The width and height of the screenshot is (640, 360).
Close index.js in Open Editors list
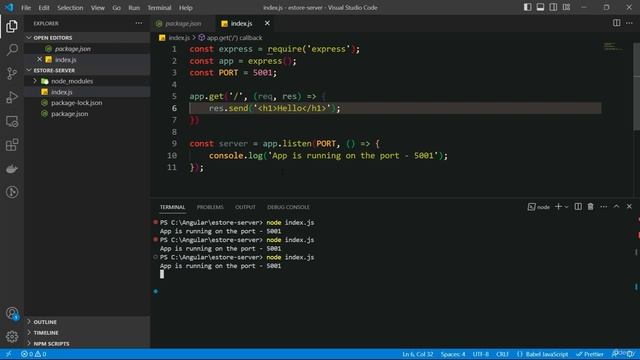(40, 60)
